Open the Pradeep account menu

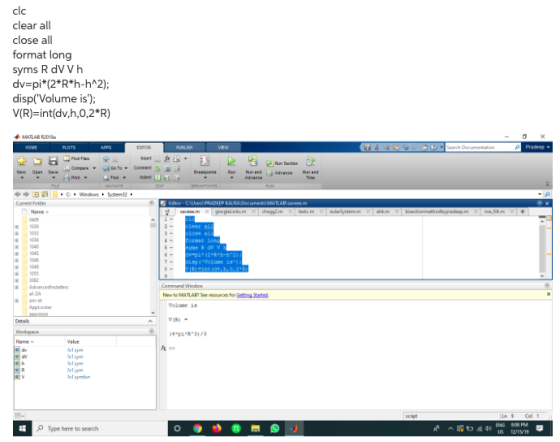[x=538, y=147]
